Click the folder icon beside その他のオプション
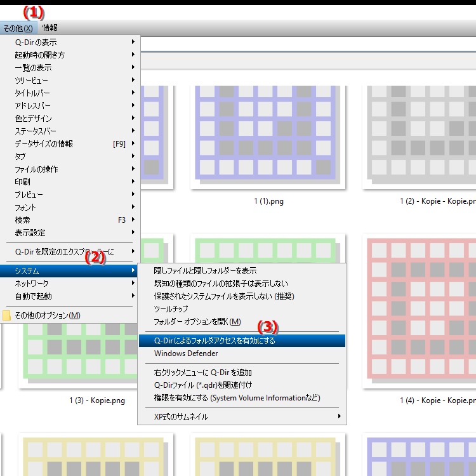The width and height of the screenshot is (476, 476). (x=6, y=315)
